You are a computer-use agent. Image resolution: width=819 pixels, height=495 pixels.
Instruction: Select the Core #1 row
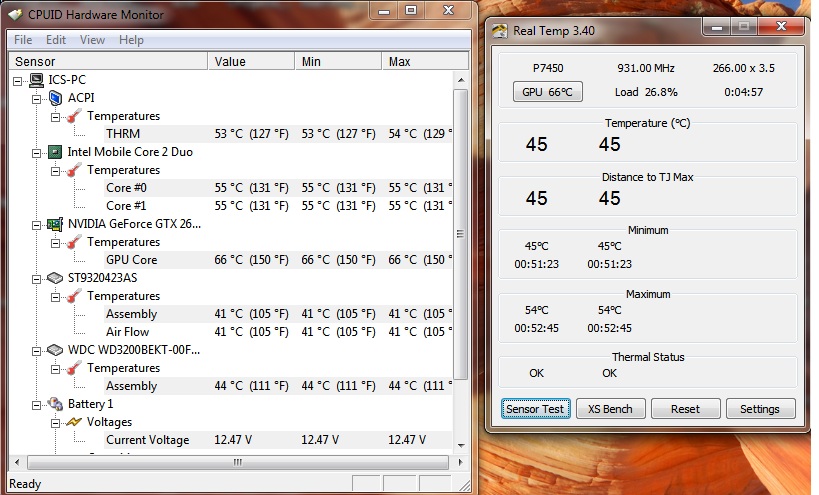278,206
